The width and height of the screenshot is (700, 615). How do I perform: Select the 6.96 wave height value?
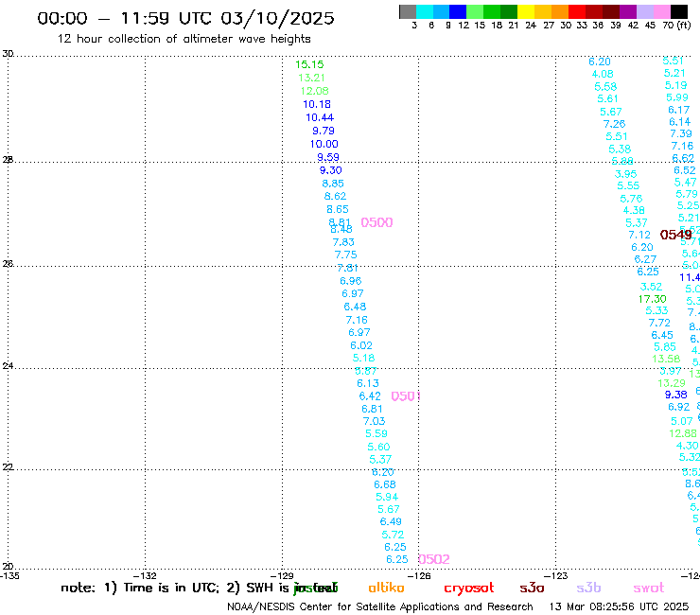coord(350,281)
